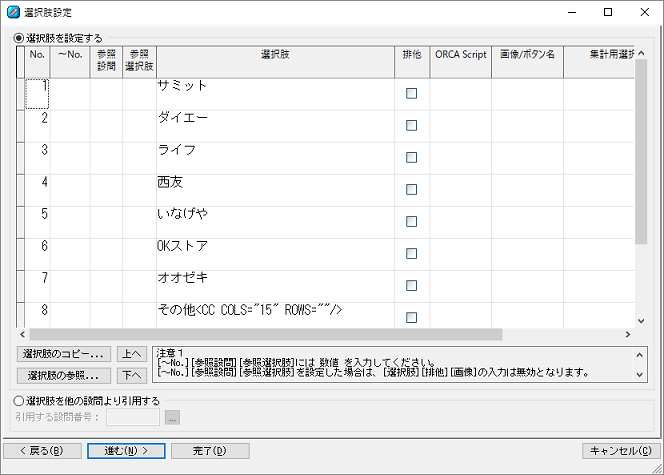Select the サミット choice cell
This screenshot has width=664, height=475.
[275, 94]
